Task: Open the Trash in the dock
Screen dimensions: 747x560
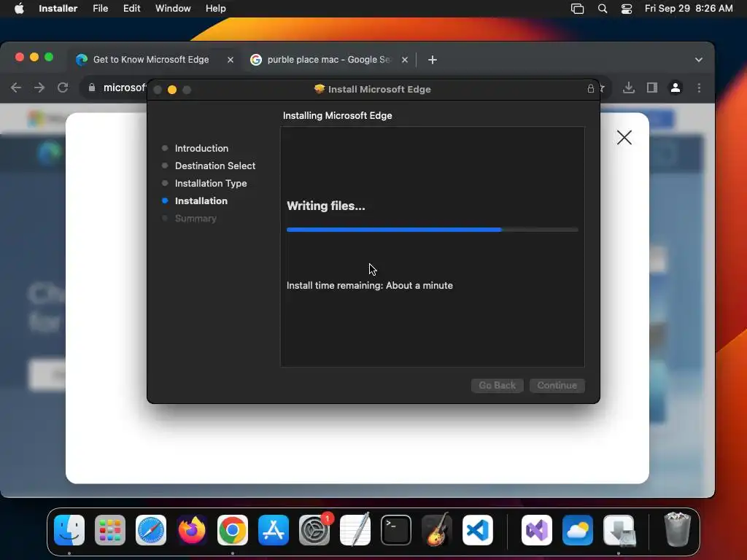Action: click(677, 530)
